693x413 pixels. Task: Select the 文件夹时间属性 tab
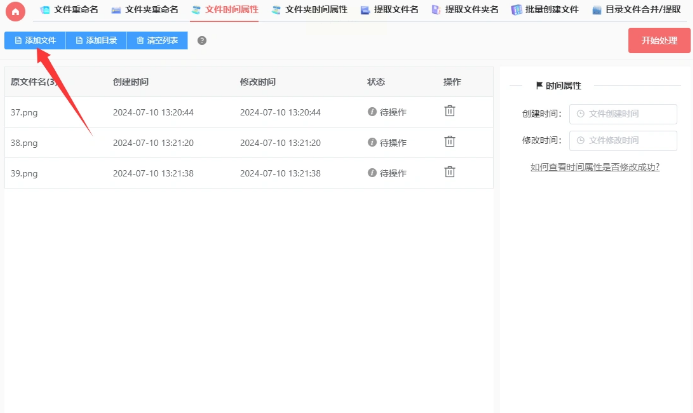[310, 10]
